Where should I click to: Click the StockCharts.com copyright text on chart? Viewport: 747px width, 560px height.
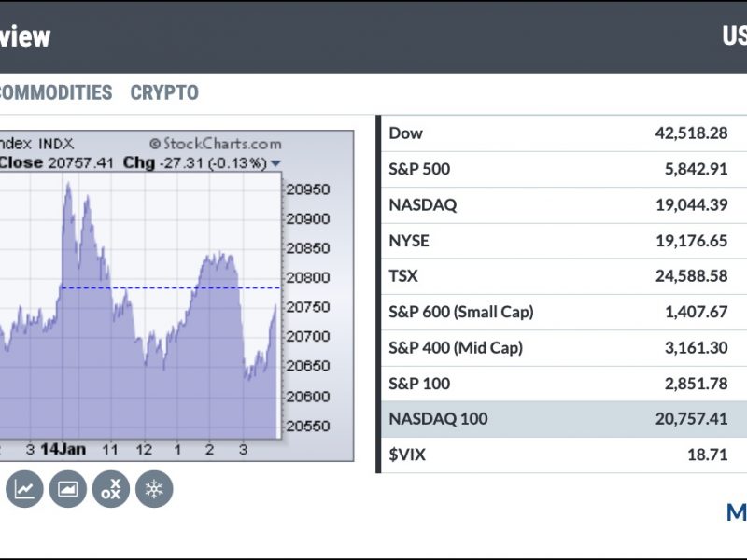(x=216, y=144)
